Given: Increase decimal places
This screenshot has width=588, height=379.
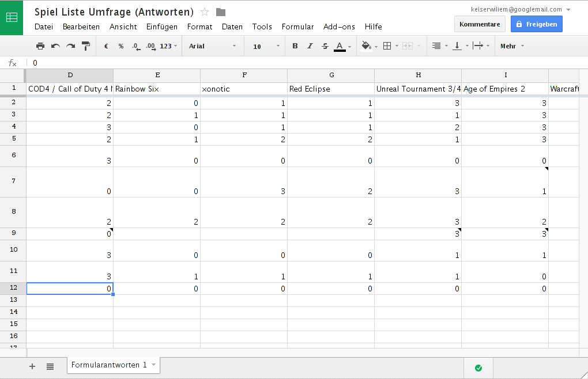Looking at the screenshot, I should pyautogui.click(x=151, y=46).
